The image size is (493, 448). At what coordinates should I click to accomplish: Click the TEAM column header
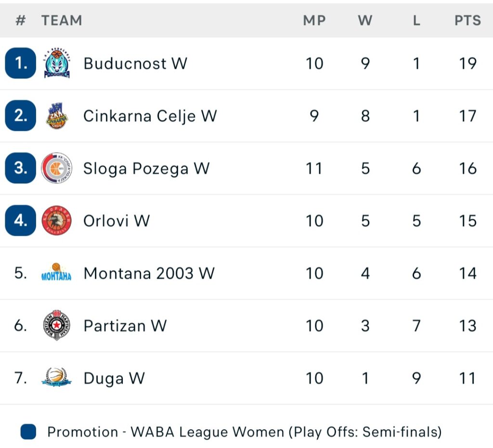pyautogui.click(x=62, y=20)
